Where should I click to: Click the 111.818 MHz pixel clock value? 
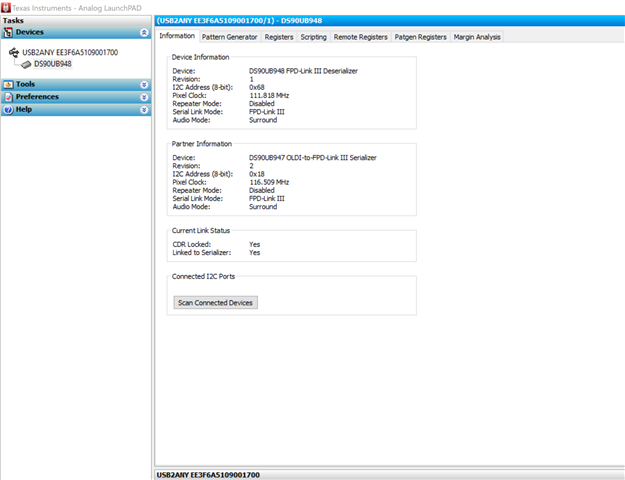coord(269,96)
